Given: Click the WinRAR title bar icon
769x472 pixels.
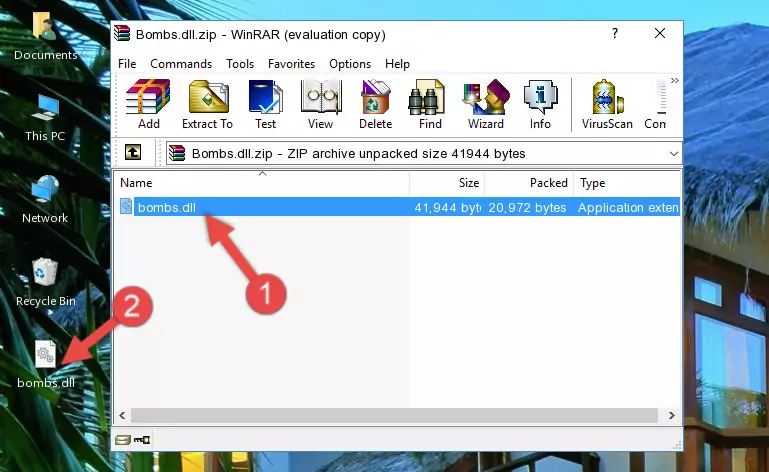Looking at the screenshot, I should tap(122, 33).
